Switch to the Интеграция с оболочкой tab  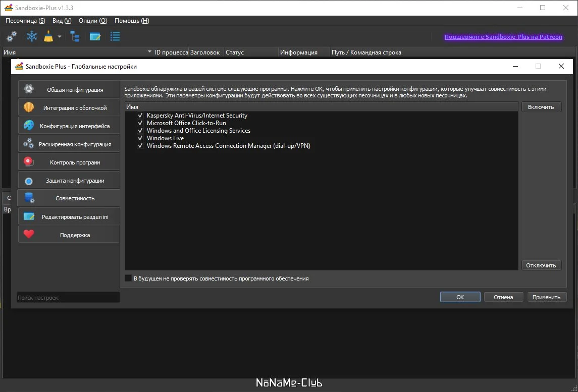tap(69, 107)
